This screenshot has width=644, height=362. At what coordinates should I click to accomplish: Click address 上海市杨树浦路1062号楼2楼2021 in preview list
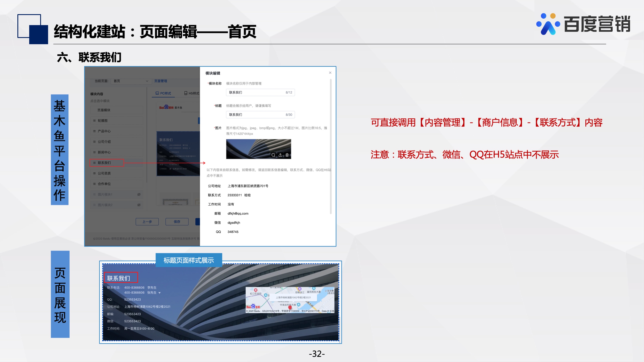point(147,307)
